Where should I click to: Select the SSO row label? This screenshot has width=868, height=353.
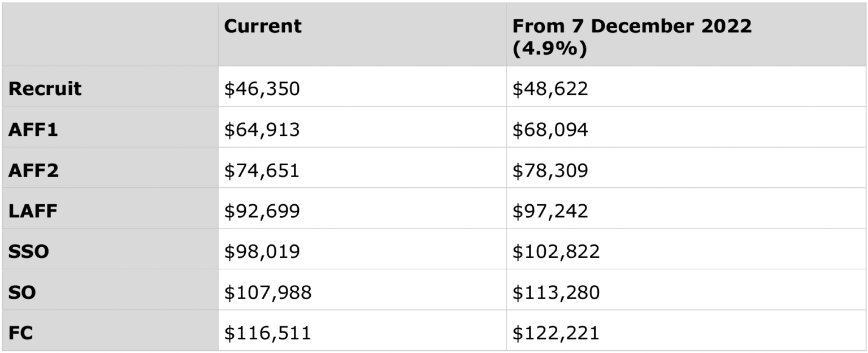click(x=28, y=252)
